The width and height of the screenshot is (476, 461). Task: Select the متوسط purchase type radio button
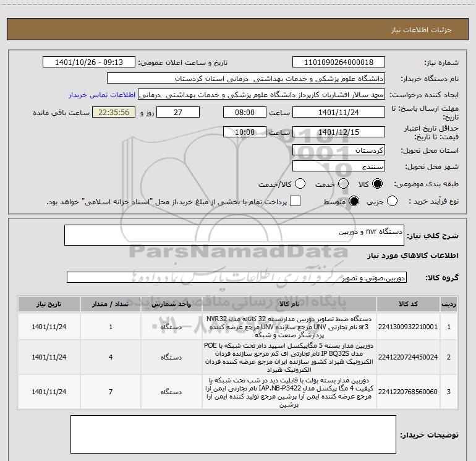click(x=354, y=201)
